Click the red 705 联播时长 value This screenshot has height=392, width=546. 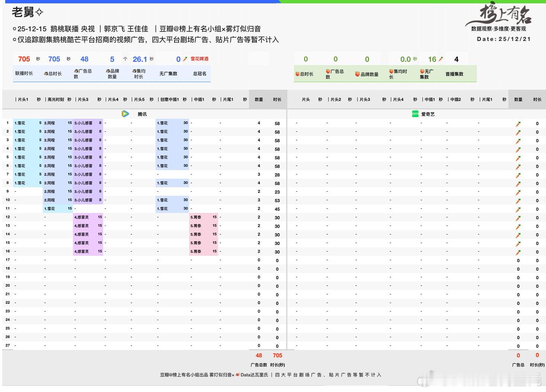[24, 59]
